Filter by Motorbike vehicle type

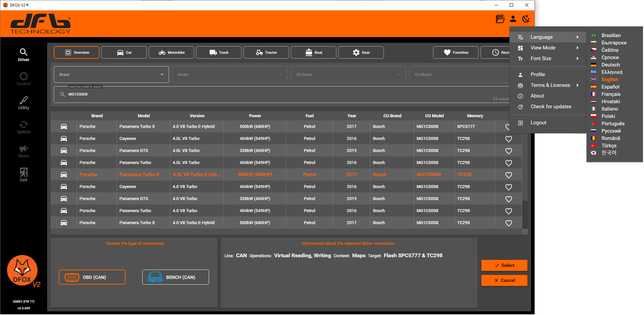tap(171, 52)
